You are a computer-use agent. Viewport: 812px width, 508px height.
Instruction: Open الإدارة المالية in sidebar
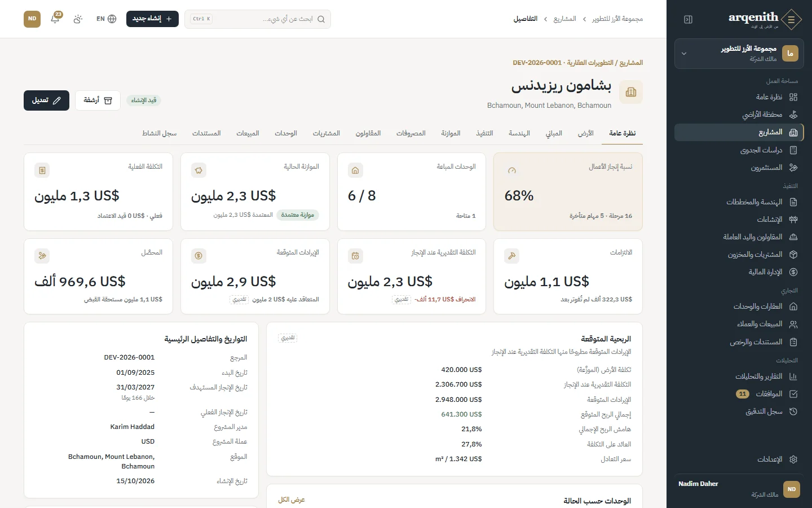tap(739, 272)
